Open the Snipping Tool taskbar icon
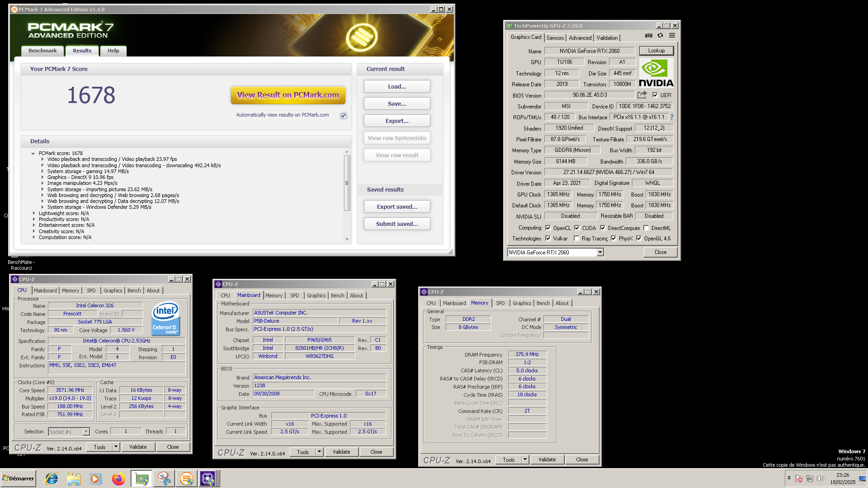Viewport: 868px width, 488px height. [x=164, y=479]
